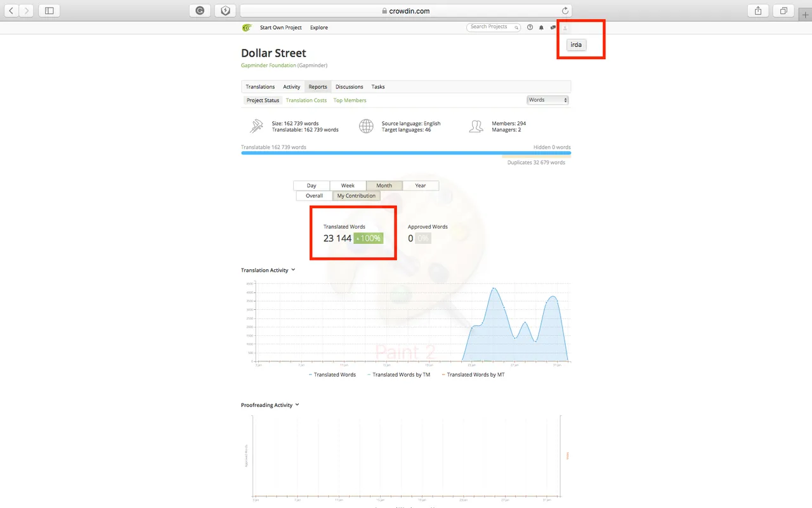Open a new Safari tab with plus button

(806, 14)
